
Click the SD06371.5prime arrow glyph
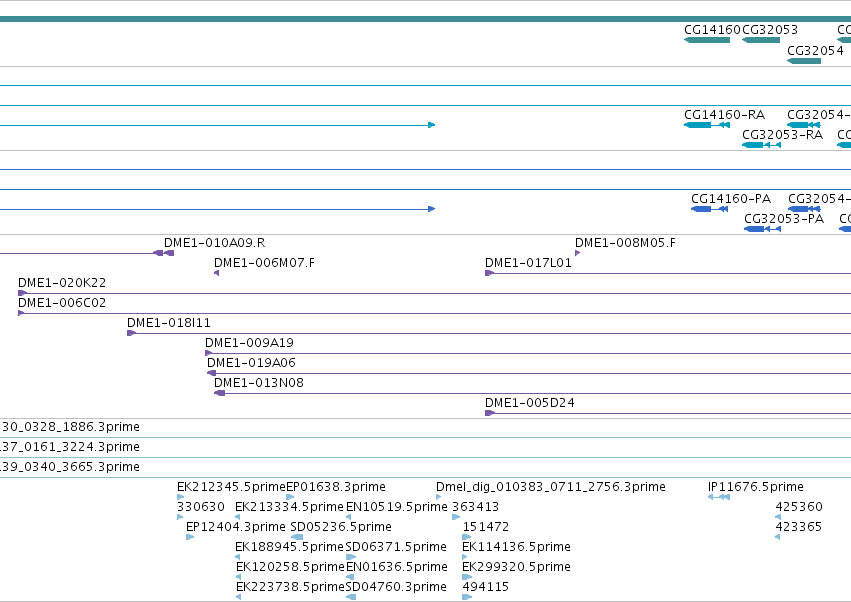[351, 557]
